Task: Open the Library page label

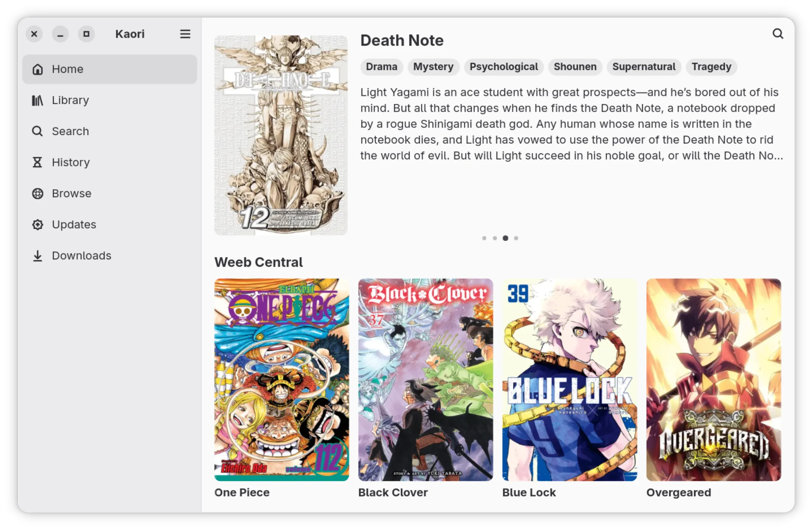Action: click(x=70, y=100)
